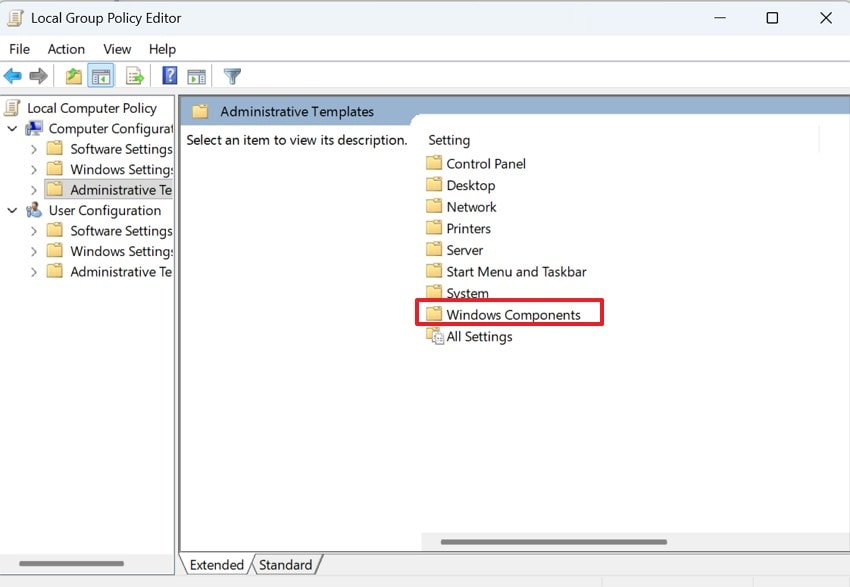The width and height of the screenshot is (850, 587).
Task: Minimize the Local Group Policy Editor window
Action: [720, 18]
